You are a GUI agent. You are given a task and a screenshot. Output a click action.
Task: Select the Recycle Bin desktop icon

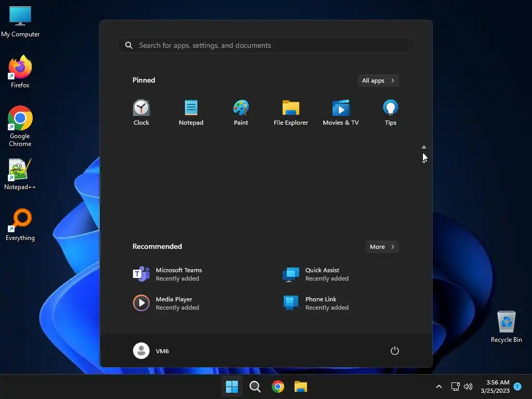click(506, 327)
